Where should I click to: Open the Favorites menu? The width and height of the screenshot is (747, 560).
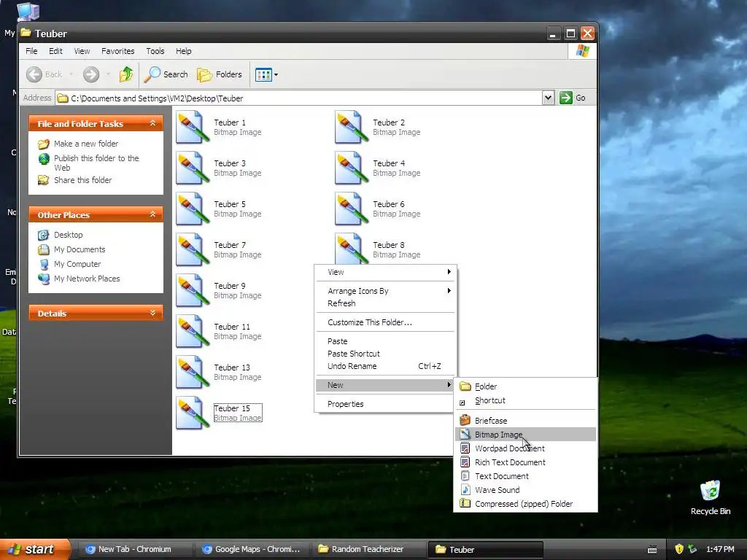click(117, 51)
